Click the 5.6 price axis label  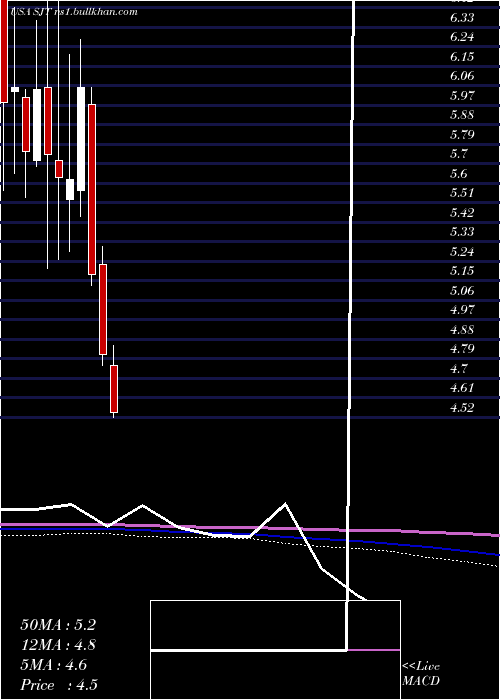[x=459, y=174]
